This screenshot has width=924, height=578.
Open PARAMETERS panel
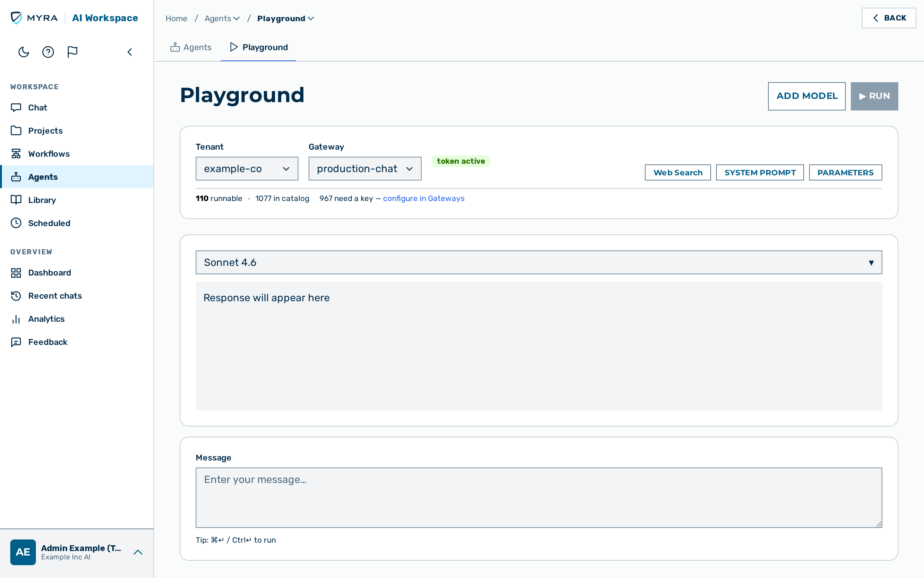tap(845, 172)
